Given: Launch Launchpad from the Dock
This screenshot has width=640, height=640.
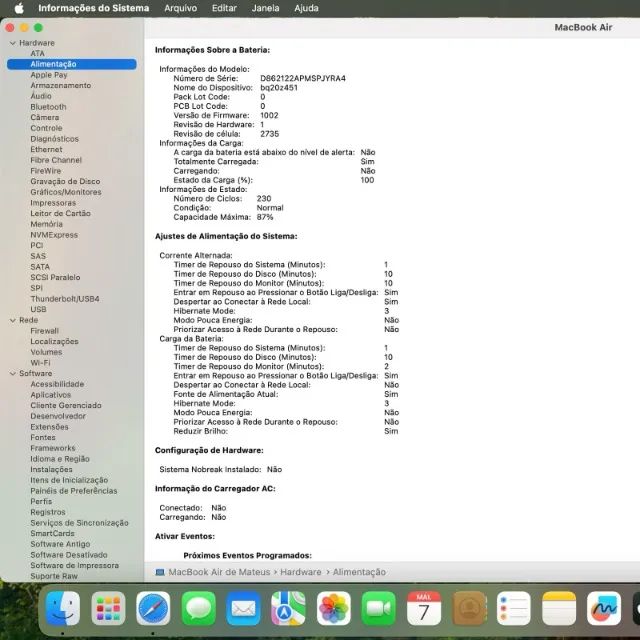Looking at the screenshot, I should [x=108, y=608].
